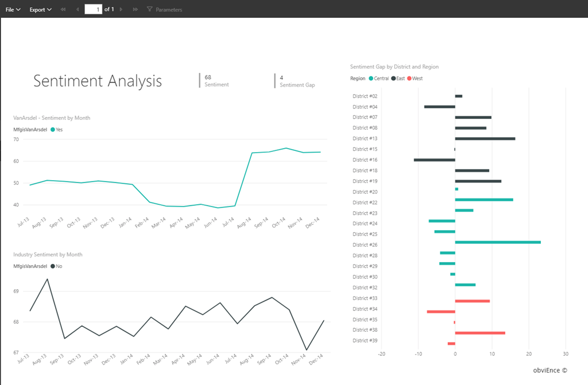Image resolution: width=588 pixels, height=385 pixels.
Task: Expand the Export dropdown
Action: [40, 10]
